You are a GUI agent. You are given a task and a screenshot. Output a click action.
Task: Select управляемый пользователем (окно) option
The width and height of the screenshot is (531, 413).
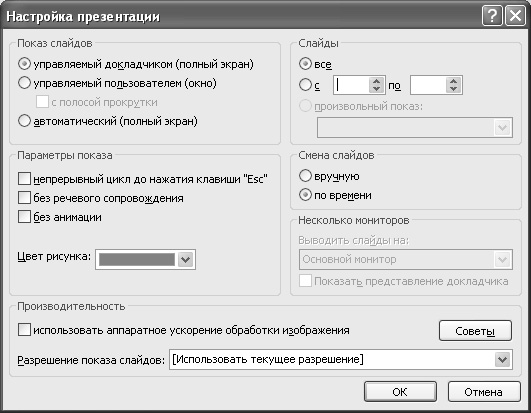[x=24, y=83]
